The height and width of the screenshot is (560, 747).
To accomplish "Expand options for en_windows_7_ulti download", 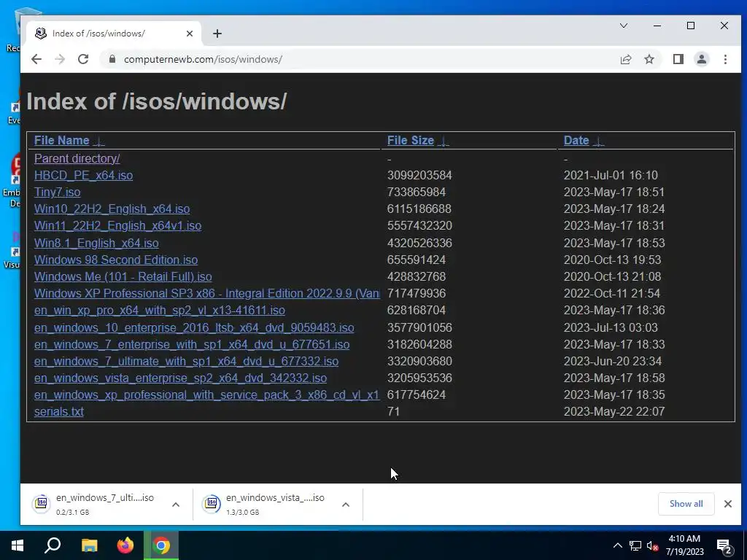I will click(x=176, y=505).
